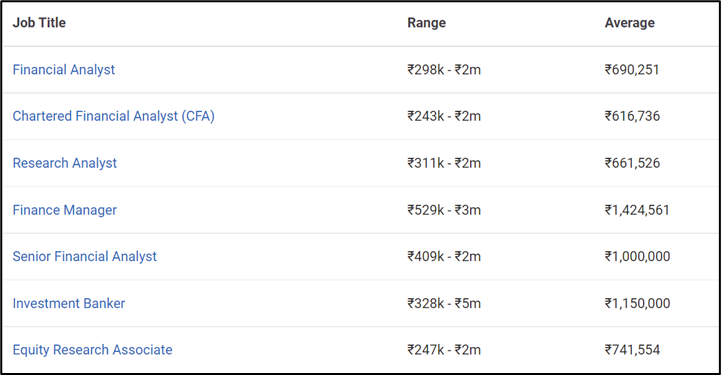Click the Job Title column header
Image resolution: width=721 pixels, height=375 pixels.
(39, 23)
